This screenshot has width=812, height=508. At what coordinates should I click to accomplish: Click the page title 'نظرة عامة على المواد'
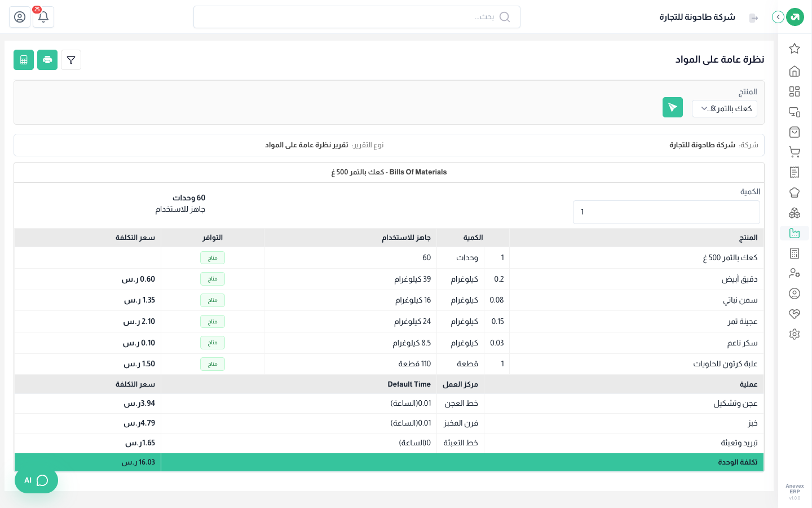point(720,59)
